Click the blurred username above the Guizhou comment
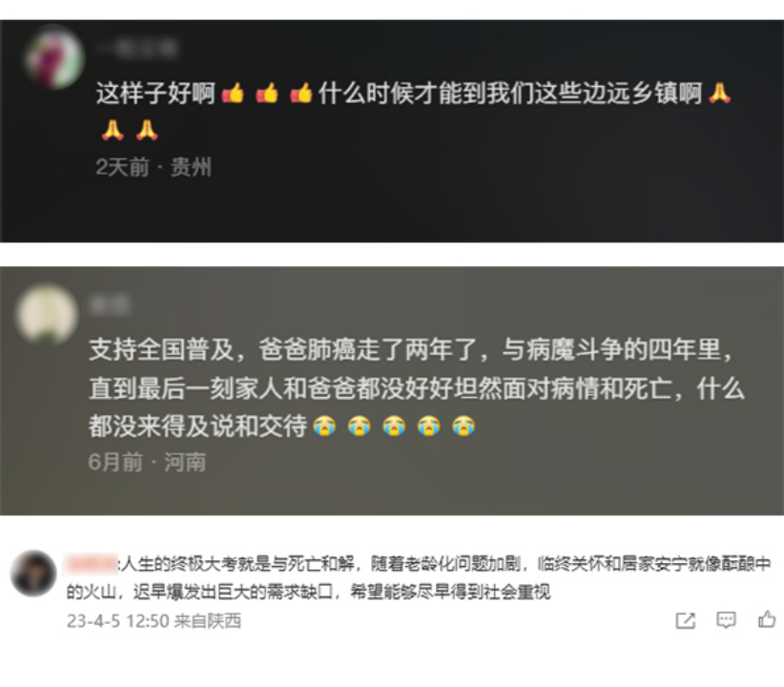Image resolution: width=784 pixels, height=687 pixels. coord(138,48)
